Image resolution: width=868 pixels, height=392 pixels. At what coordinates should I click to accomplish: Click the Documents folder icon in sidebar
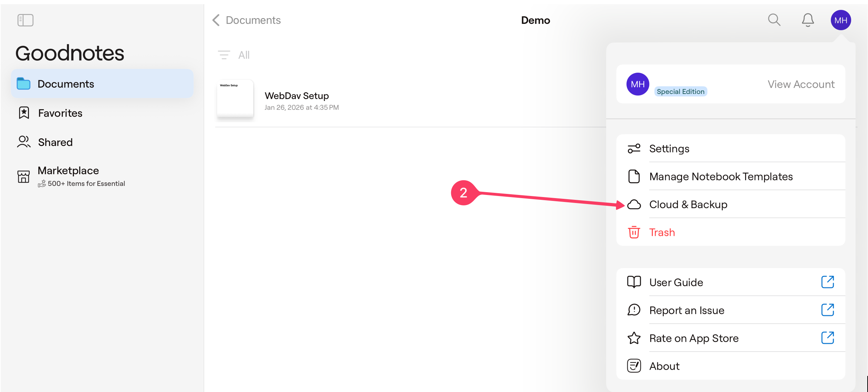pyautogui.click(x=23, y=84)
